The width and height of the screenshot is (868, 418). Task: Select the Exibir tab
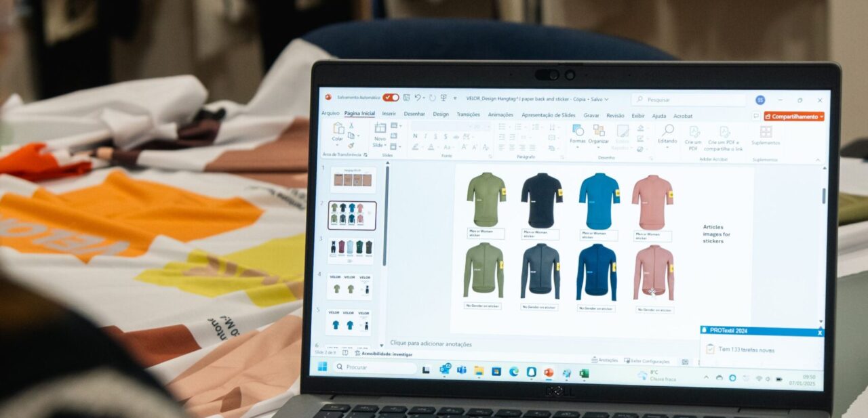click(x=638, y=116)
